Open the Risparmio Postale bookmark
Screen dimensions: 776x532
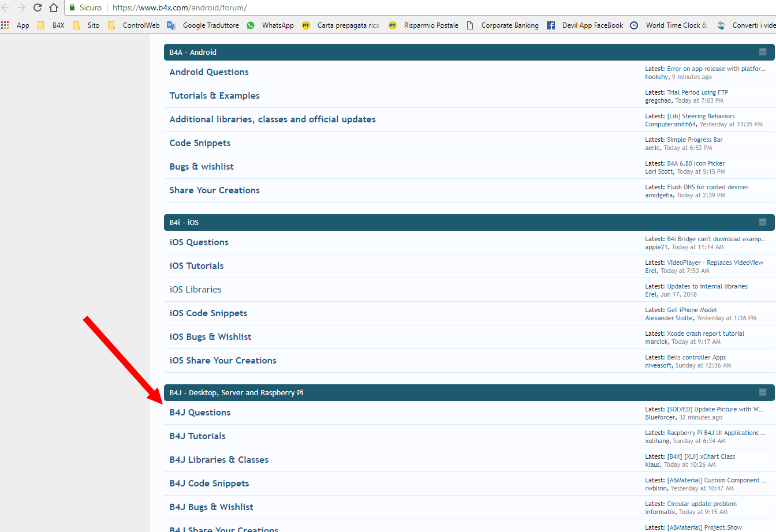423,25
